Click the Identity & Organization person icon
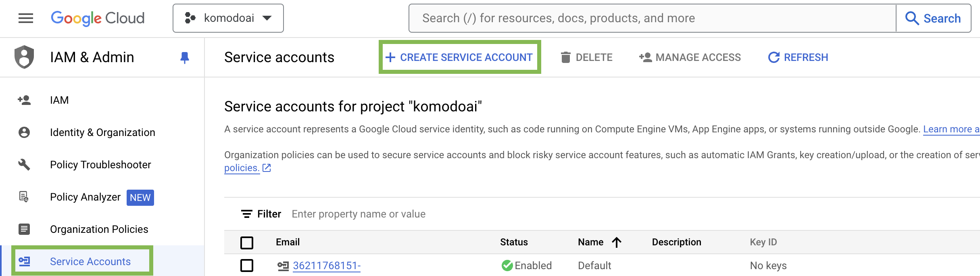 [24, 132]
